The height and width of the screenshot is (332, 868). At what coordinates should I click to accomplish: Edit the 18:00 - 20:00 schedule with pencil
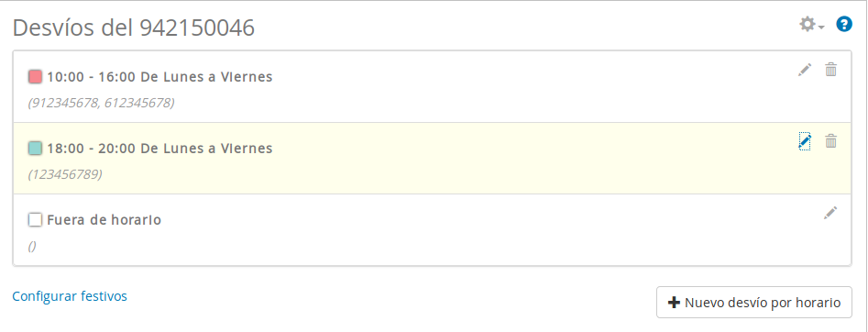[x=805, y=141]
